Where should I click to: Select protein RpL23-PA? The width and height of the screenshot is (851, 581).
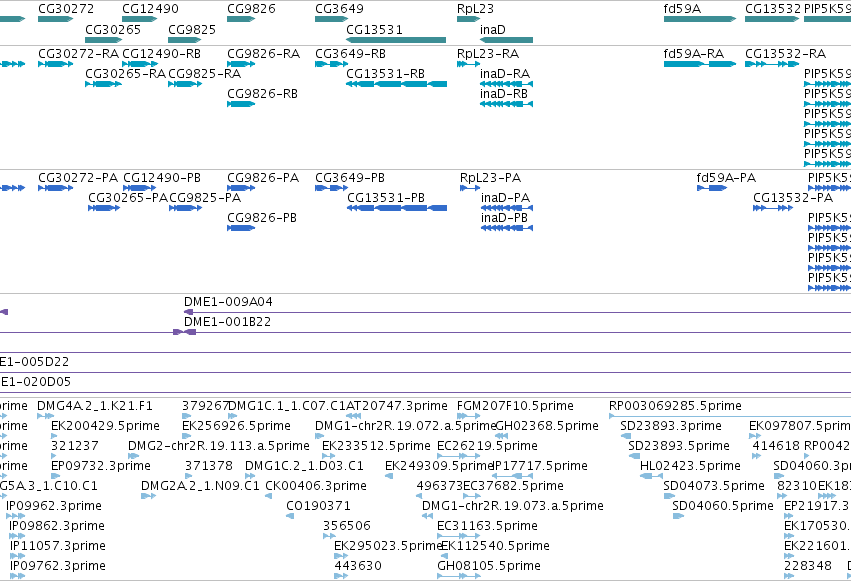point(470,188)
